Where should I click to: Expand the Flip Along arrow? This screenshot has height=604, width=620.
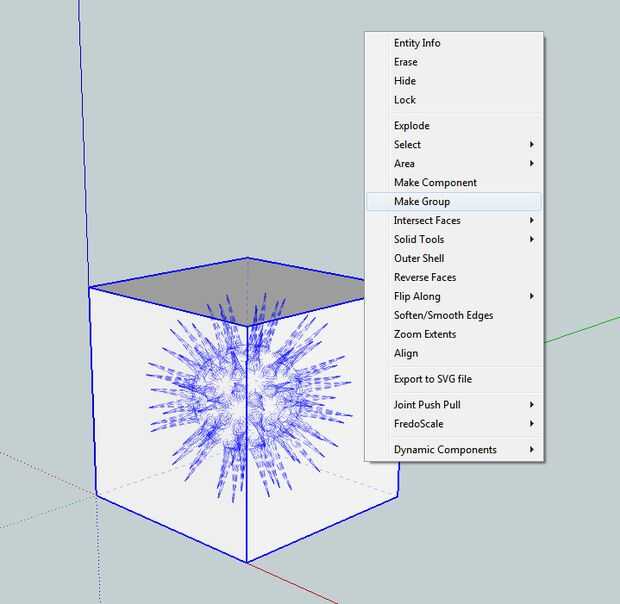[532, 296]
